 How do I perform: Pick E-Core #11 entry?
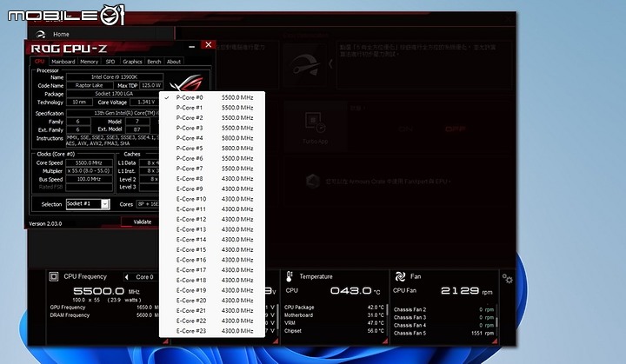coord(211,209)
